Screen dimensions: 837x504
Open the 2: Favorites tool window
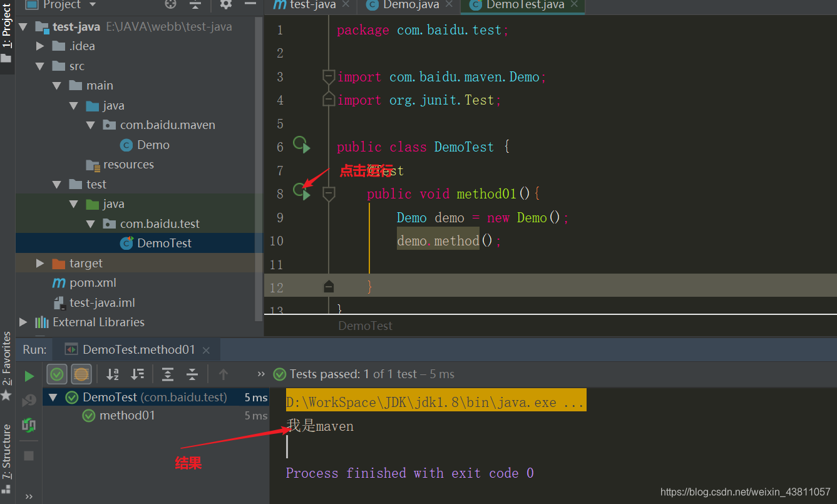point(7,366)
